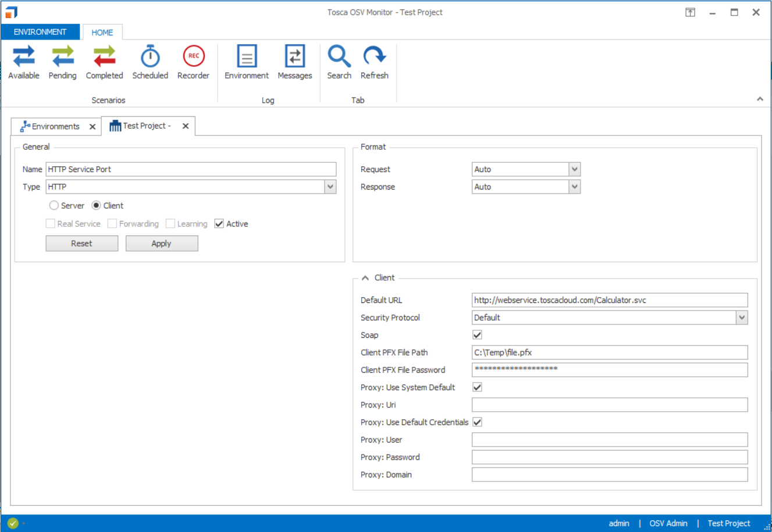Switch to the ENVIRONMENT ribbon tab
772x532 pixels.
point(40,32)
